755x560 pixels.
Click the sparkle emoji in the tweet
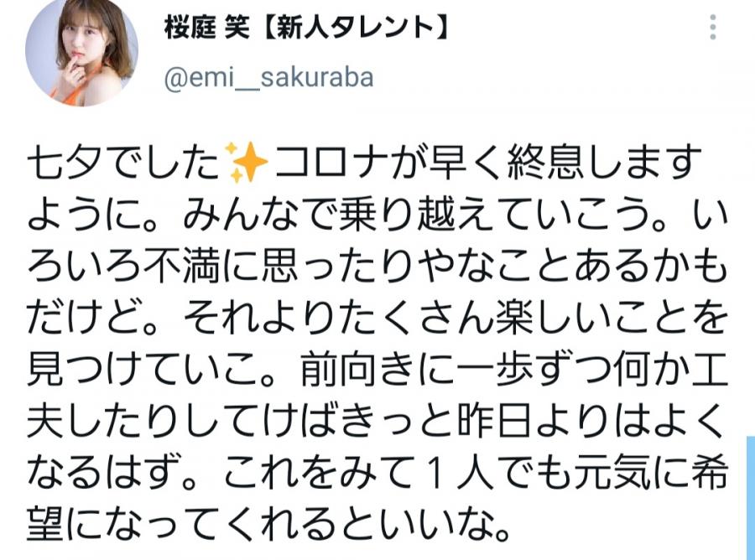click(247, 163)
